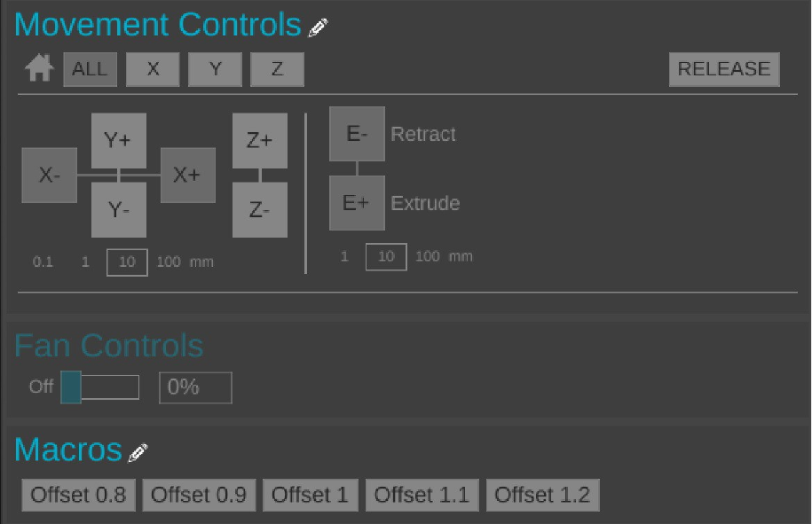812x524 pixels.
Task: Toggle the fan Off switch
Action: point(99,387)
